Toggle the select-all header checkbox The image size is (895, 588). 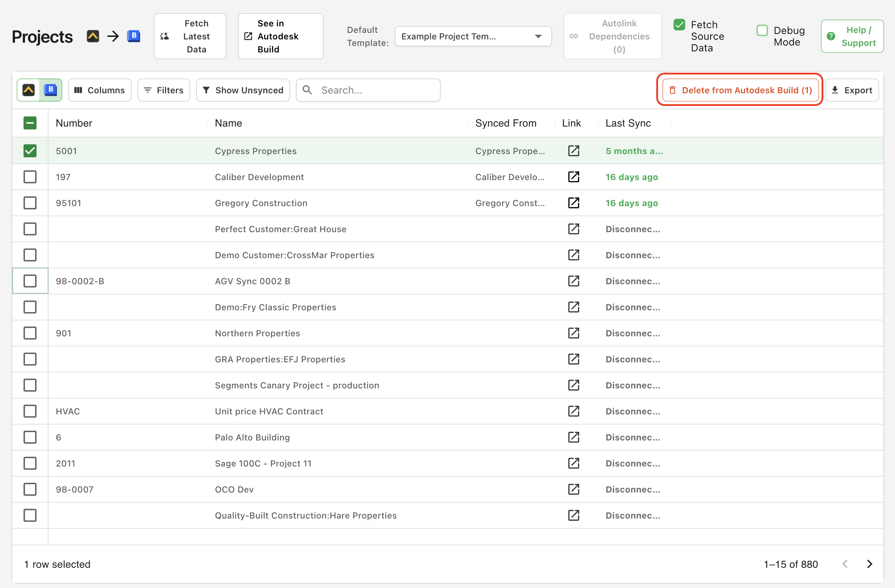point(30,123)
